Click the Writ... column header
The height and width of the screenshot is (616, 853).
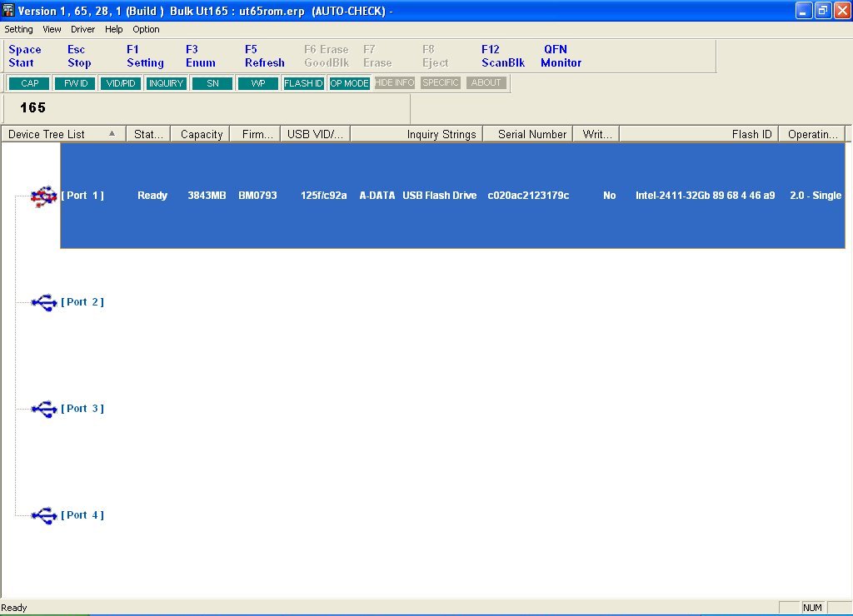(596, 134)
